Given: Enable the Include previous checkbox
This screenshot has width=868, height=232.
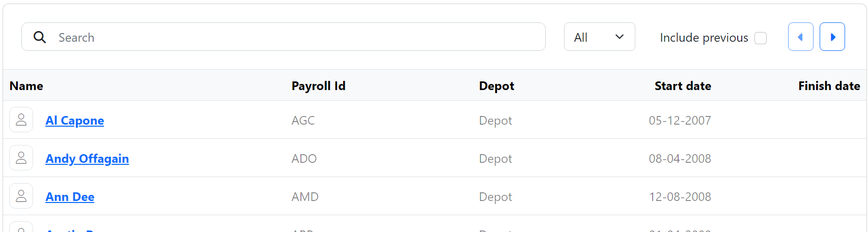Looking at the screenshot, I should 761,38.
